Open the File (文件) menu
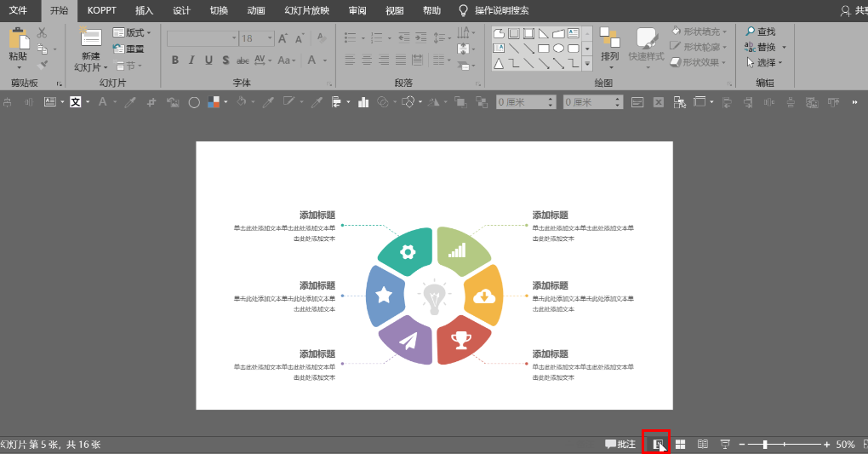The image size is (868, 454). point(18,10)
